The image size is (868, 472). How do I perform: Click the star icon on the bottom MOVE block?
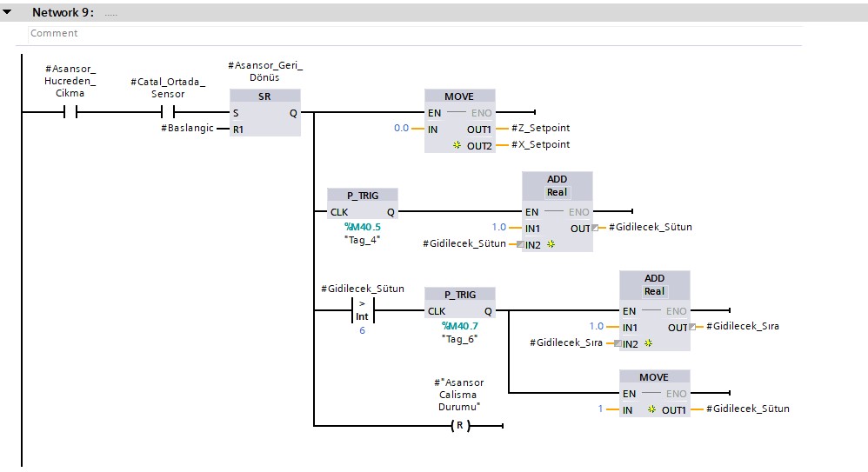click(x=651, y=409)
